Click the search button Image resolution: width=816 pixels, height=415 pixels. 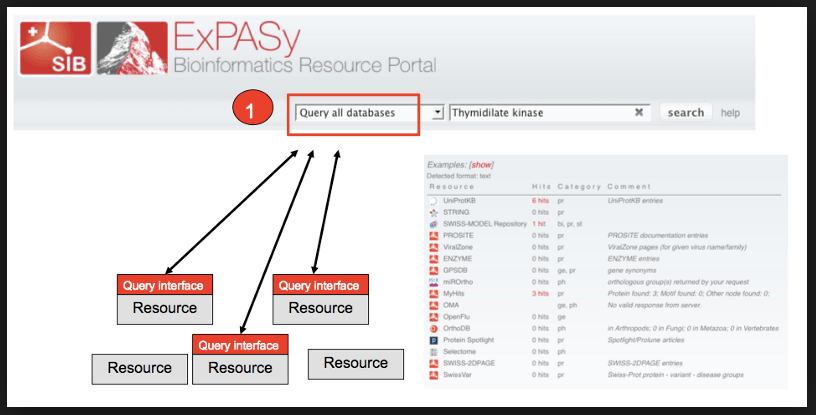[x=686, y=112]
